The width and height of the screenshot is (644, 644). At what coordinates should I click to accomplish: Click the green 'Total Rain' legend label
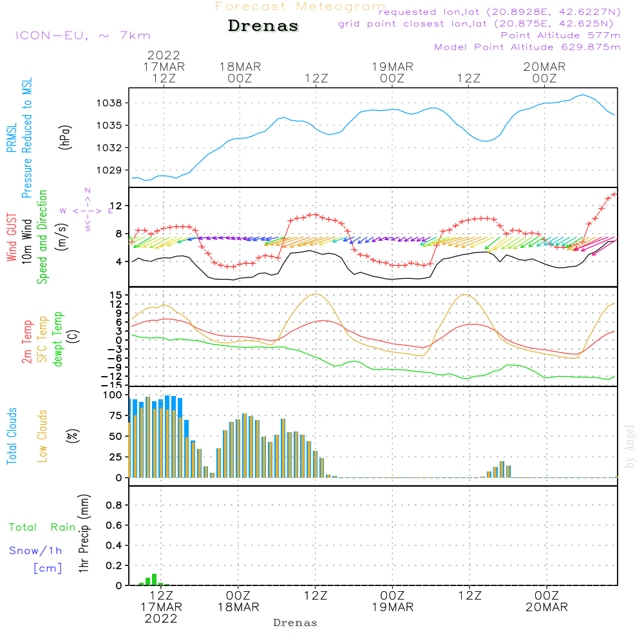point(43,527)
